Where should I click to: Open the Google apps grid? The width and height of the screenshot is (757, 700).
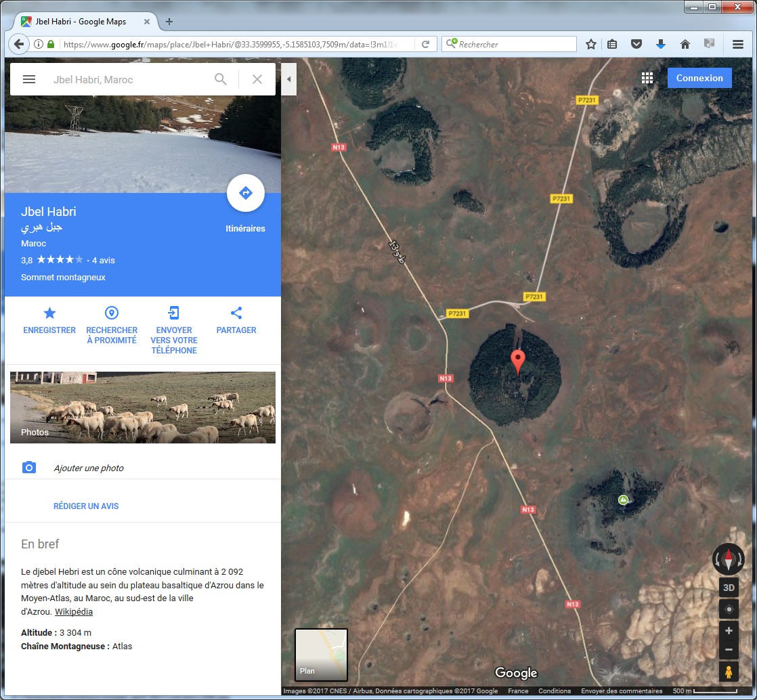click(647, 78)
